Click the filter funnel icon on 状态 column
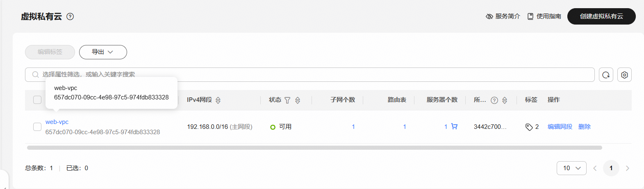 coord(287,100)
